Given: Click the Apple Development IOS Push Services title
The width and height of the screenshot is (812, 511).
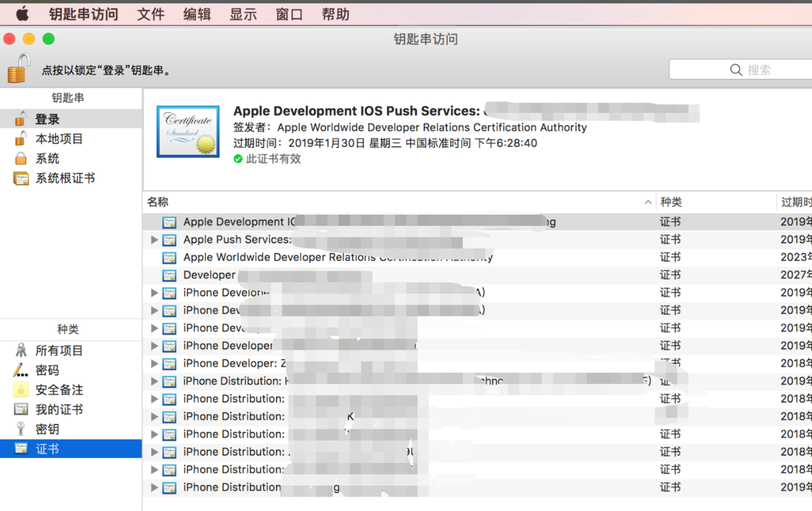Looking at the screenshot, I should pyautogui.click(x=357, y=111).
